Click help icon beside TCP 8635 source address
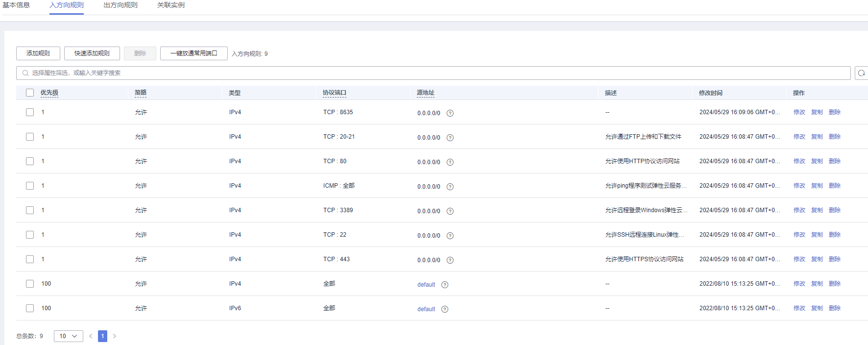 coord(450,113)
